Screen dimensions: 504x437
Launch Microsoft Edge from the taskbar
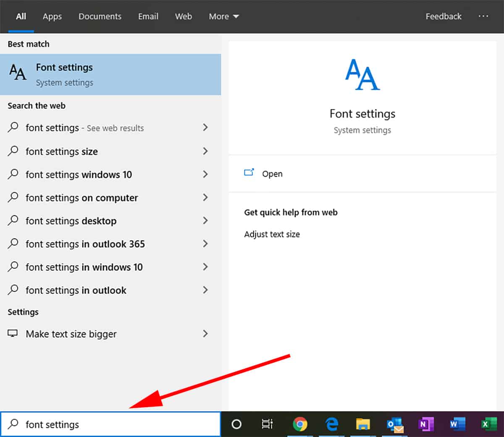pos(332,424)
